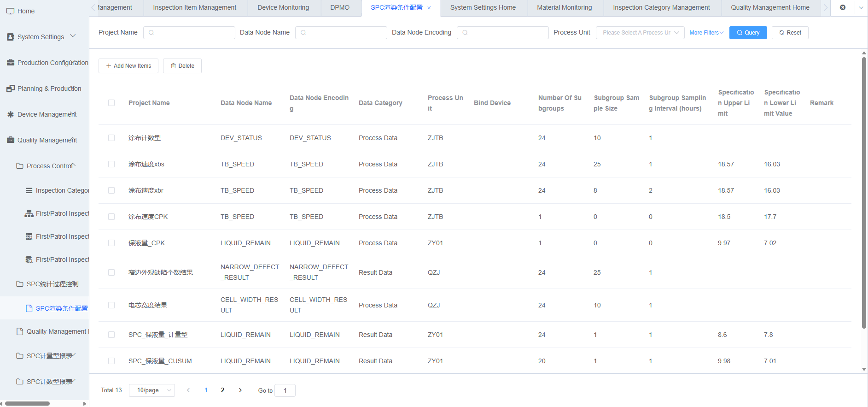
Task: Click Add New Items button
Action: tap(128, 66)
